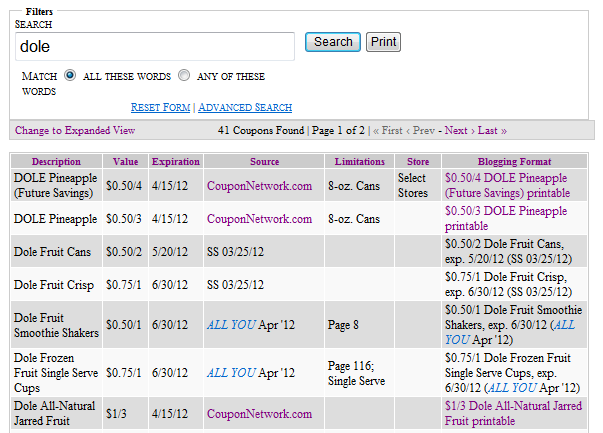Open '$0.50/3 DOLE Pineapple printable' link
Viewport: 603px width, 433px height.
tap(506, 218)
